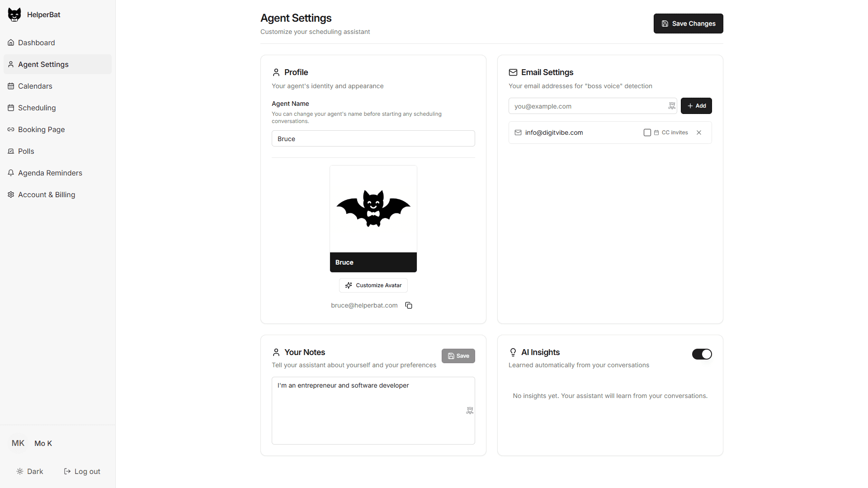Viewport: 868px width, 488px height.
Task: Click the Log out icon
Action: (66, 471)
